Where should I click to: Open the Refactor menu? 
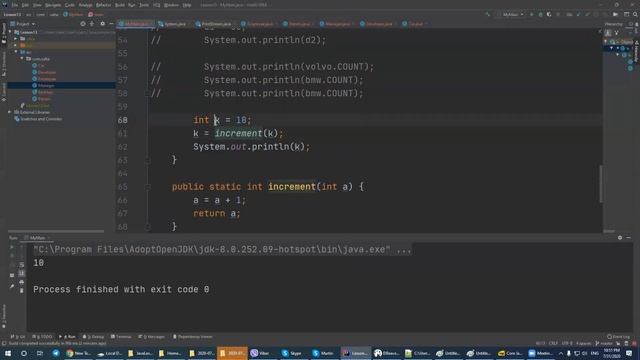103,5
